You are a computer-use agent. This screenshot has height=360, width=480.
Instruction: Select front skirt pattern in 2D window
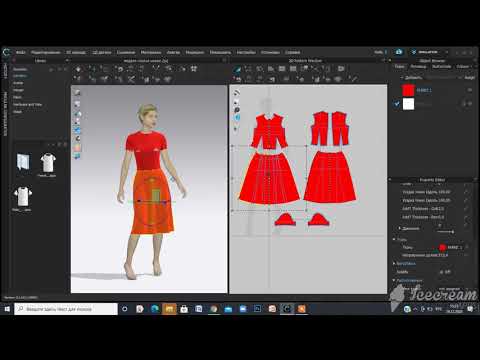[269, 178]
